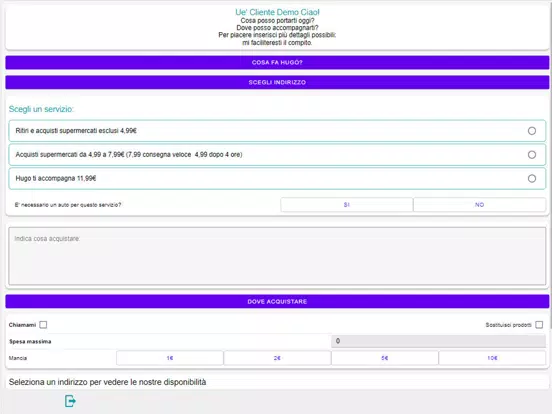552x414 pixels.
Task: Click 'Scegli un servizio:' heading
Action: click(41, 109)
